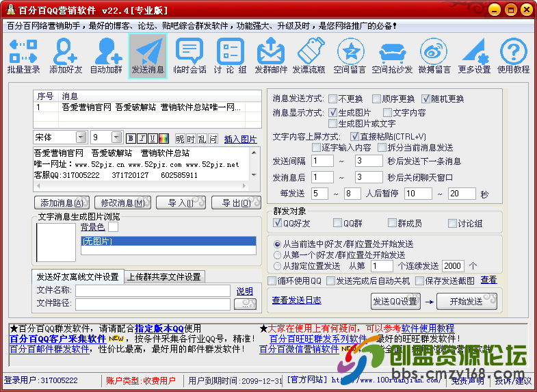The height and width of the screenshot is (392, 537).
Task: Toggle italic formatting I button
Action: pos(142,138)
